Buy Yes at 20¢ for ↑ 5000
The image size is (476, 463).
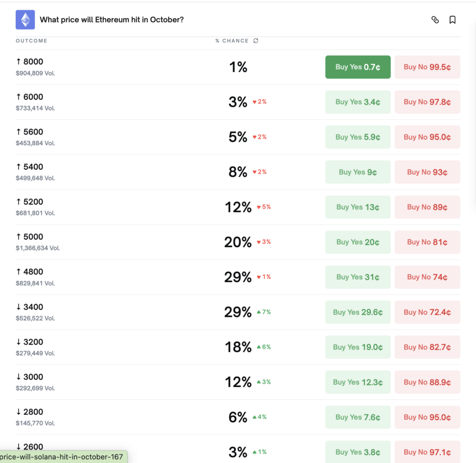point(358,242)
